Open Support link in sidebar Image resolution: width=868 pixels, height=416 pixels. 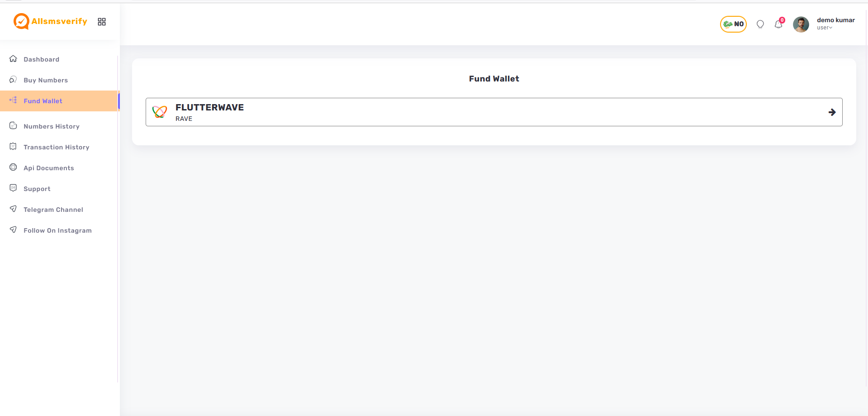click(x=37, y=189)
